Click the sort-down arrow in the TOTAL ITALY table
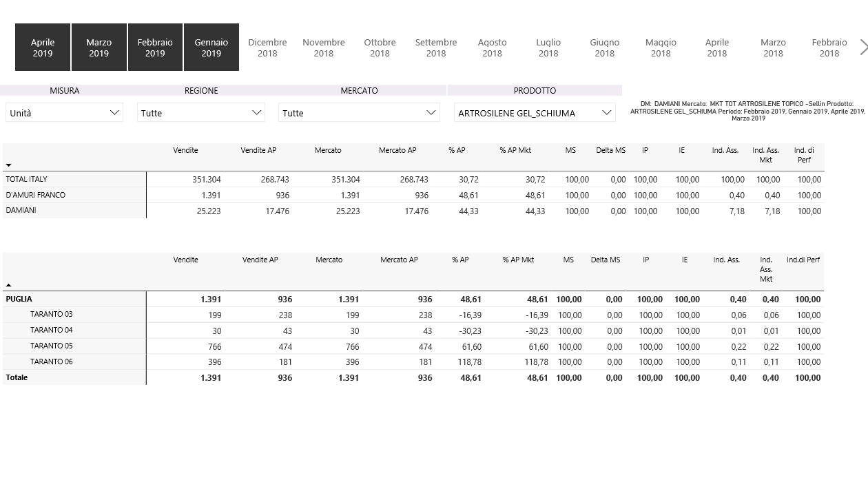The image size is (868, 482). [x=9, y=165]
